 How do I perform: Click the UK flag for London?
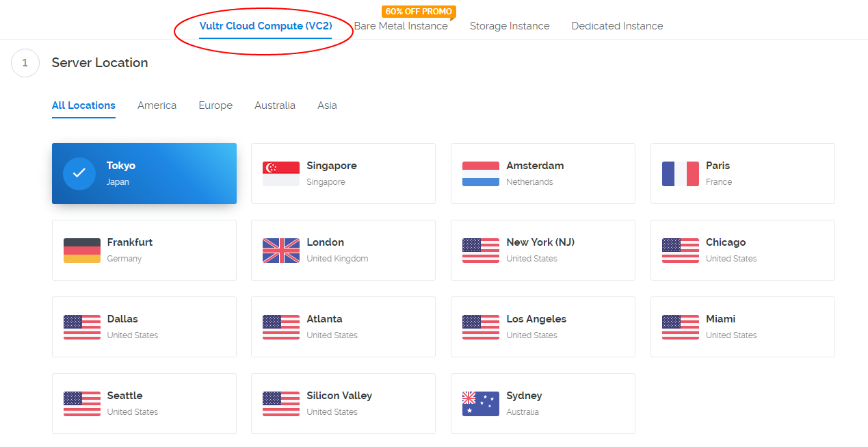pos(281,251)
